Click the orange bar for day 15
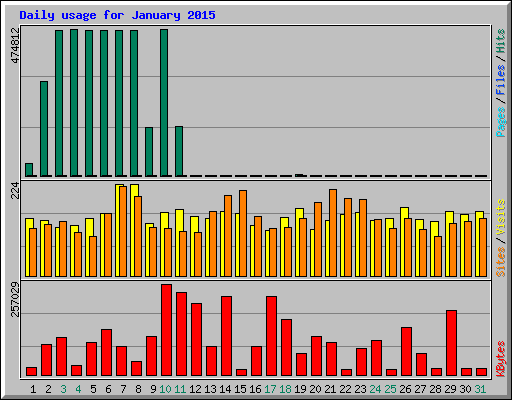The width and height of the screenshot is (512, 400). coord(243,233)
